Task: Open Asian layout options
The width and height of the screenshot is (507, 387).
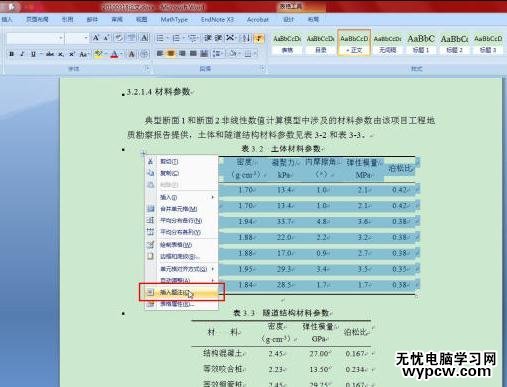Action: (x=231, y=38)
